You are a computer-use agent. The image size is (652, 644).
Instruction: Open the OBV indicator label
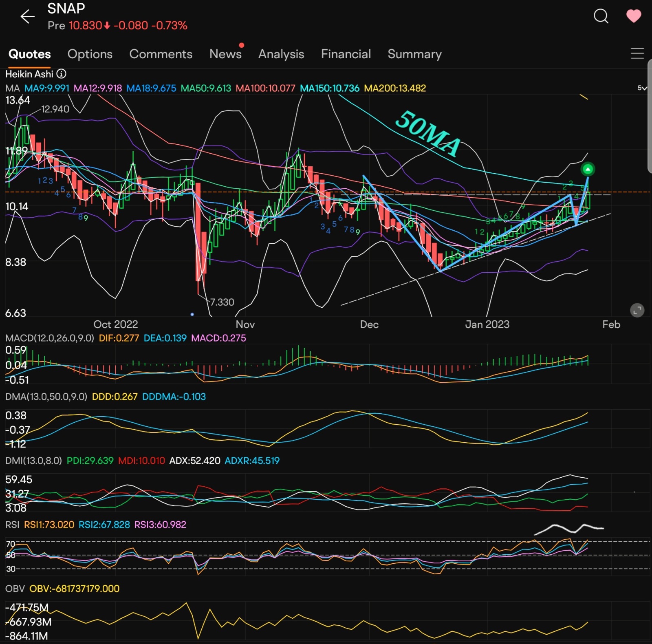[x=15, y=589]
